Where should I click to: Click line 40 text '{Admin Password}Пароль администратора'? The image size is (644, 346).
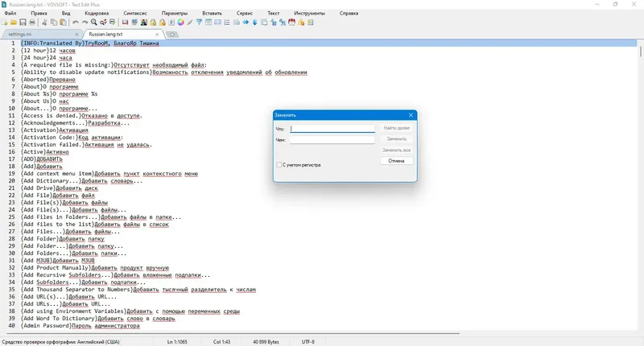[80, 325]
